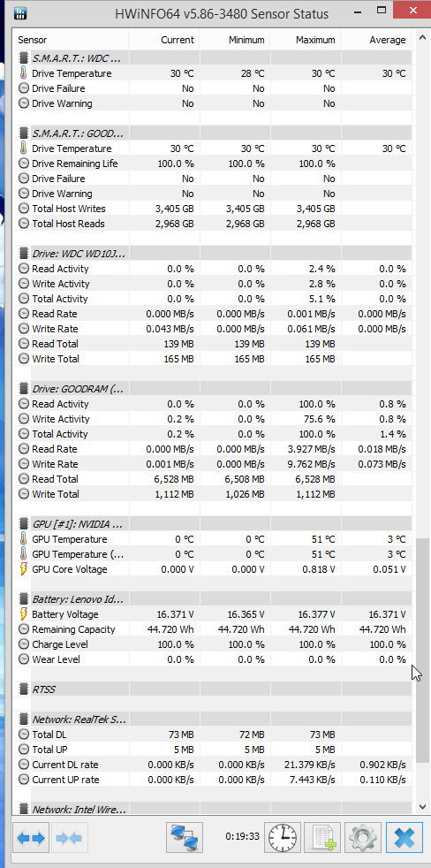The height and width of the screenshot is (868, 431).
Task: Close sensor status with blue X button
Action: click(405, 837)
